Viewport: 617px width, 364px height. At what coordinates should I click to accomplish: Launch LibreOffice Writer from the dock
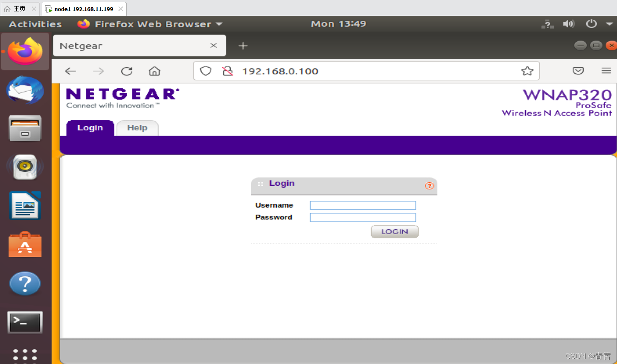click(25, 206)
